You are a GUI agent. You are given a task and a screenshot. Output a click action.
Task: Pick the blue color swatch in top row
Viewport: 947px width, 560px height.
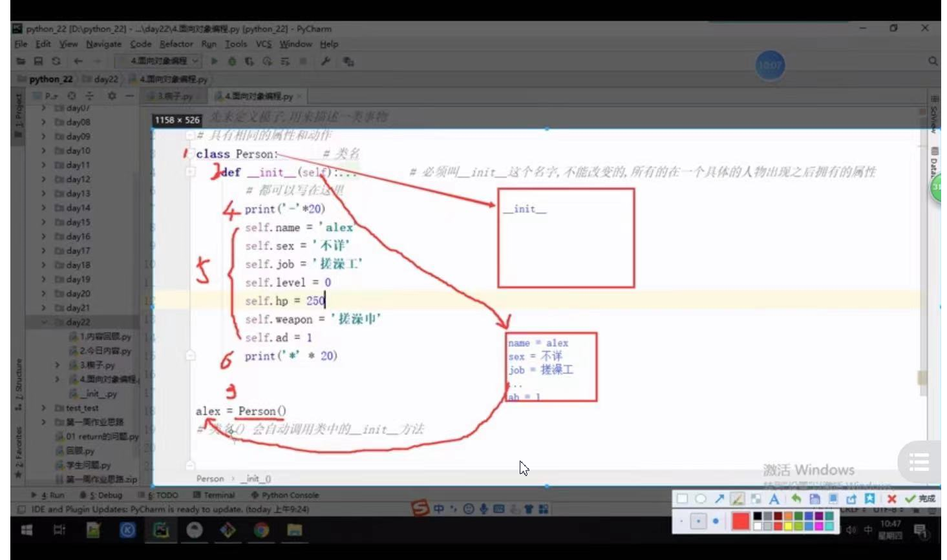(809, 517)
